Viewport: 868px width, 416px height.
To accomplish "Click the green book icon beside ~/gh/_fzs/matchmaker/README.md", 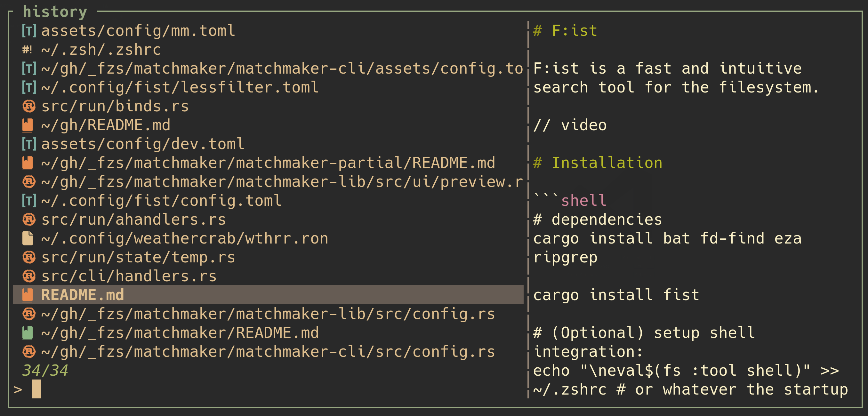I will pyautogui.click(x=28, y=332).
